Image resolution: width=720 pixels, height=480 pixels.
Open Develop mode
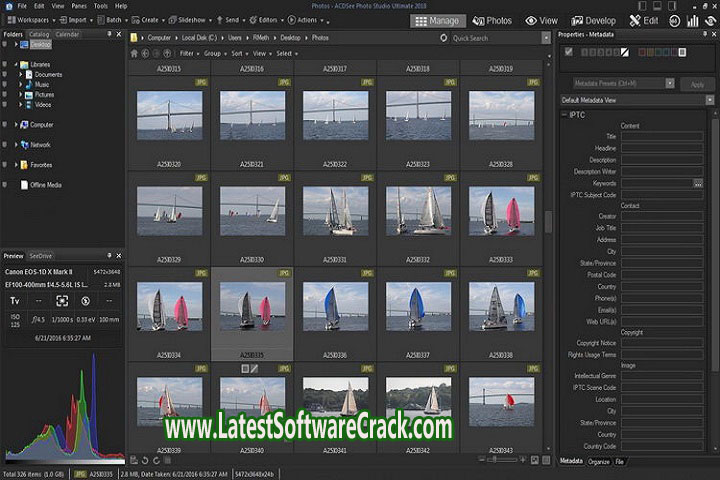pyautogui.click(x=594, y=20)
